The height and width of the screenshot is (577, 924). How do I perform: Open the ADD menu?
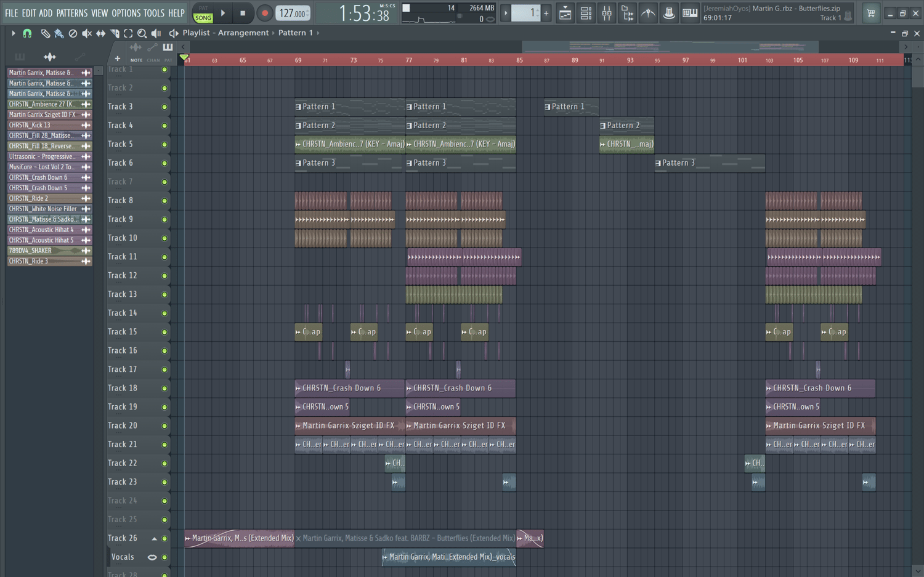46,13
